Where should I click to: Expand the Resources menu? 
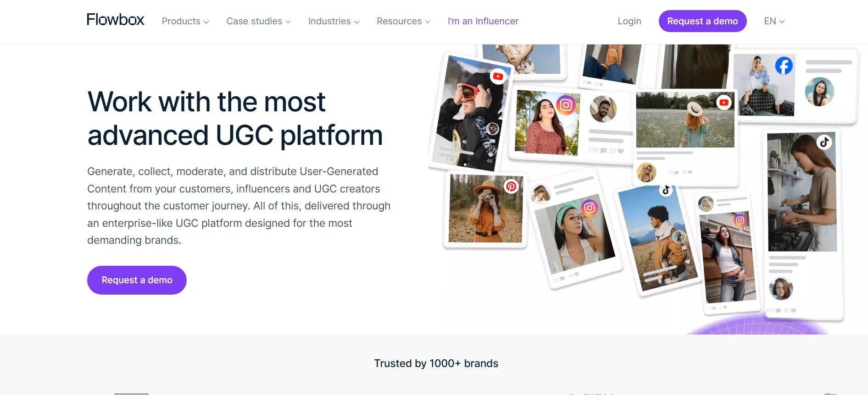pos(403,21)
